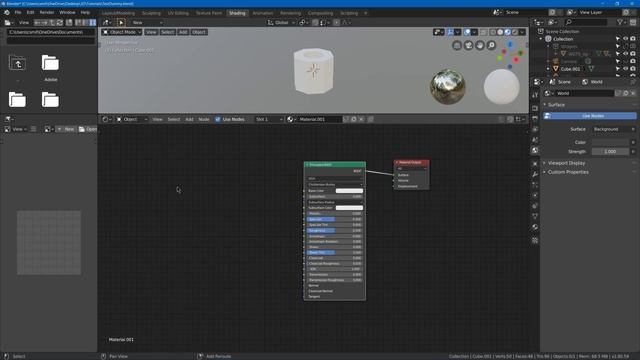Open the node editor Node menu
The image size is (640, 360).
(204, 119)
